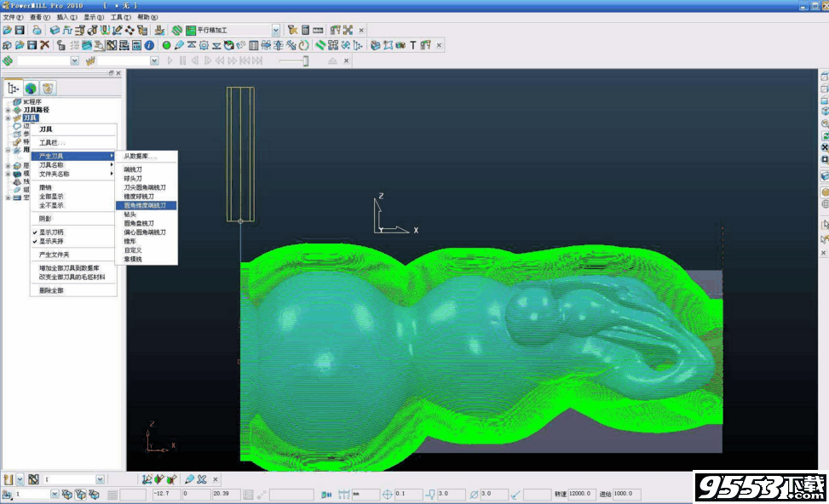Click the globe icon above the explorer tree
This screenshot has height=504, width=829.
[31, 87]
